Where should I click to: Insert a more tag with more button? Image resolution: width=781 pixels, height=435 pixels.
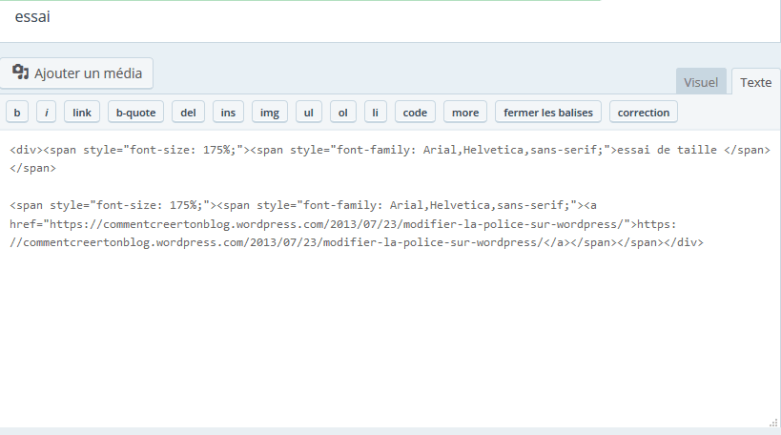pos(465,112)
